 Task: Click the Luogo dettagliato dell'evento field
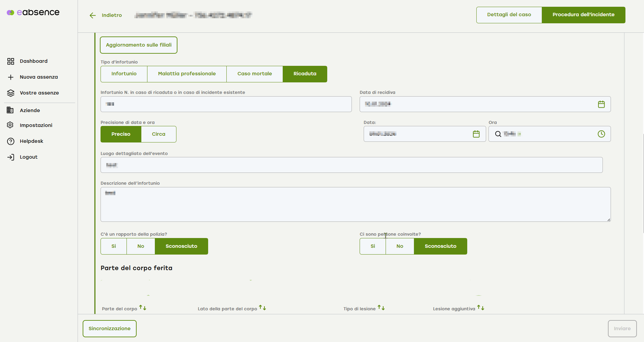pos(352,165)
